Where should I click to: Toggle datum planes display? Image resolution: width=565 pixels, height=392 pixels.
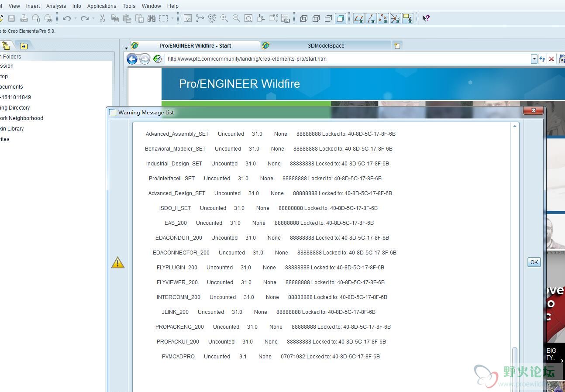pyautogui.click(x=359, y=18)
